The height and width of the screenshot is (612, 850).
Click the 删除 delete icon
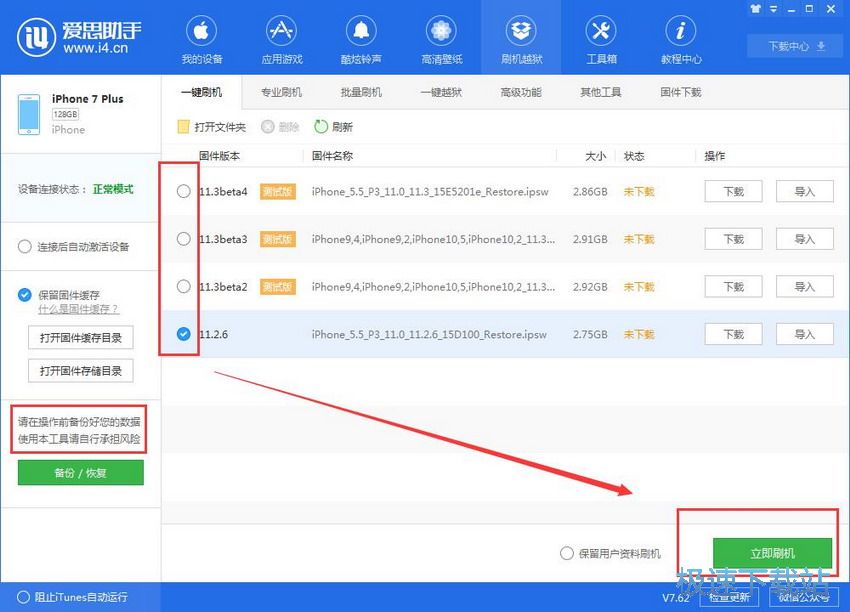click(268, 127)
